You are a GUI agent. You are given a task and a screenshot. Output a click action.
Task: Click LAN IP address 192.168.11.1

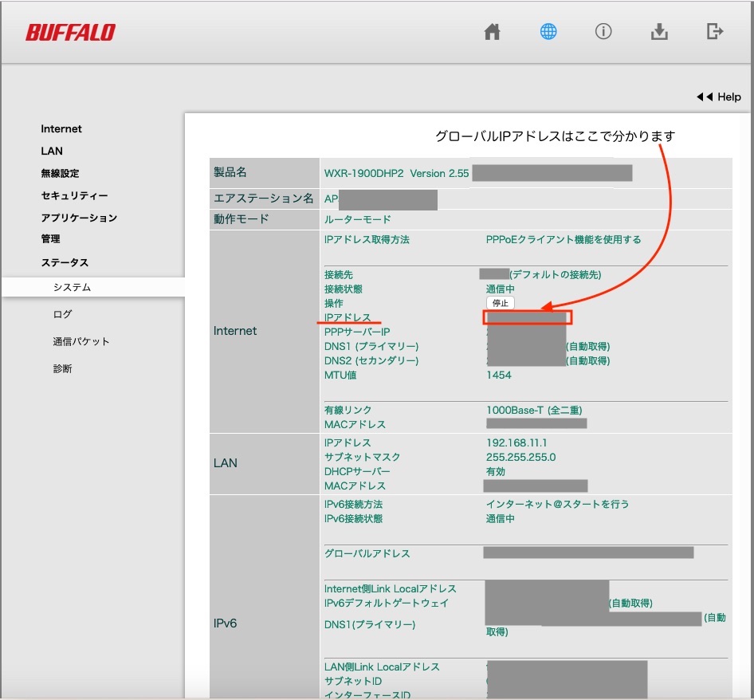coord(516,443)
